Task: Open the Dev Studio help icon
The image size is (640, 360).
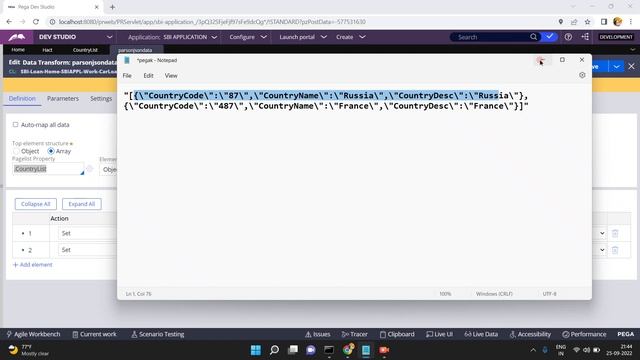Action: 568,37
